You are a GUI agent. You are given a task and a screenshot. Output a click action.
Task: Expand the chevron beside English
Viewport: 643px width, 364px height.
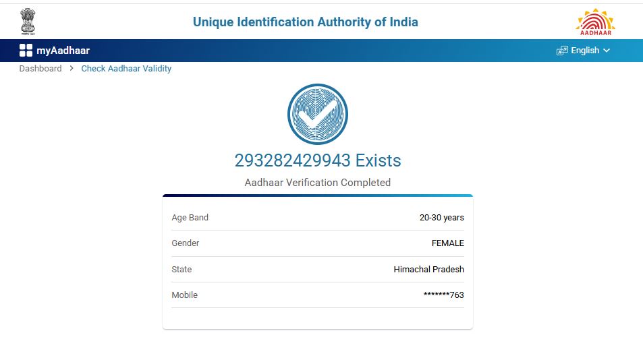click(607, 51)
